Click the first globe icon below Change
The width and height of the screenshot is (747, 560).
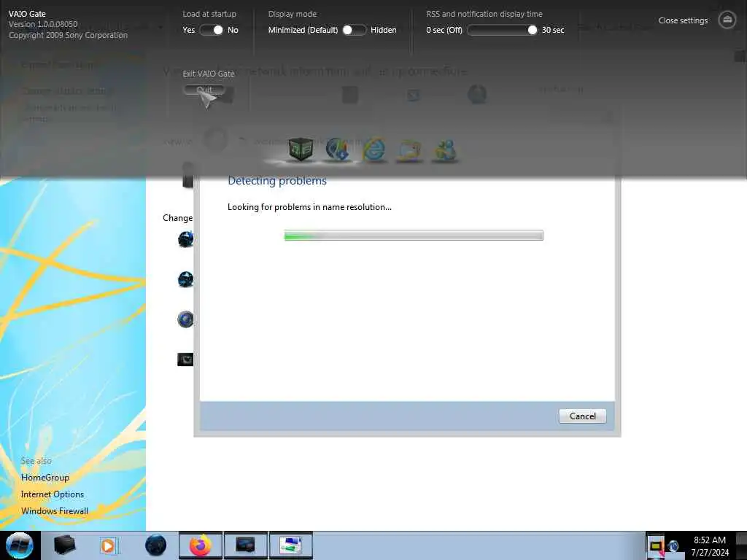click(185, 238)
